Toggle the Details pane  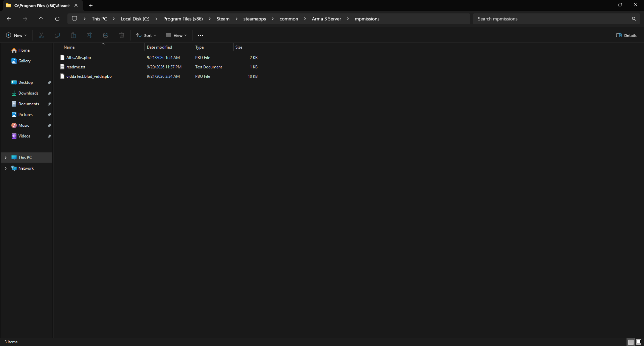(626, 35)
